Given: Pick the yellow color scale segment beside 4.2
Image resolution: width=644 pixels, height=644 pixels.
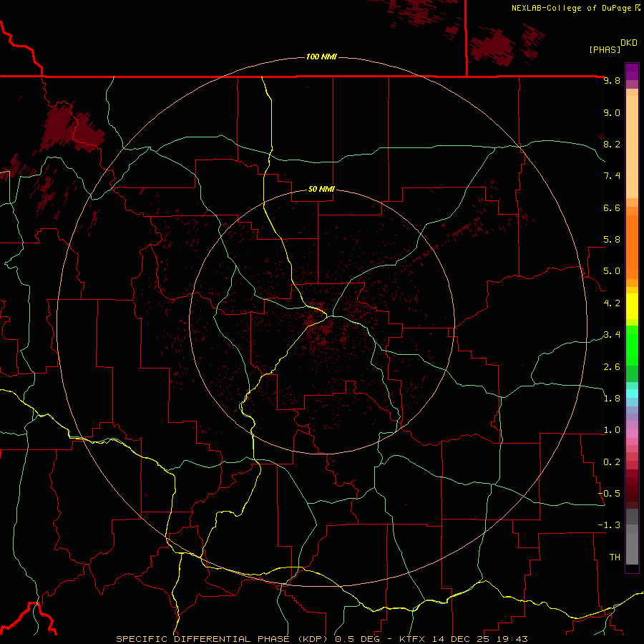Looking at the screenshot, I should pyautogui.click(x=632, y=306).
